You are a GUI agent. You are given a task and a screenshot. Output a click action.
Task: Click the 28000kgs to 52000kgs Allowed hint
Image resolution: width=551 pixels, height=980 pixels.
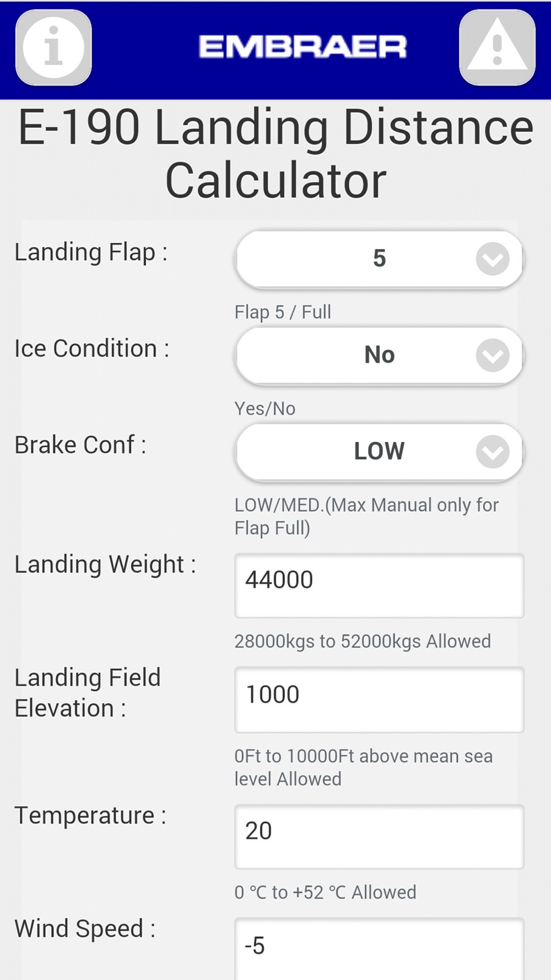pos(363,641)
